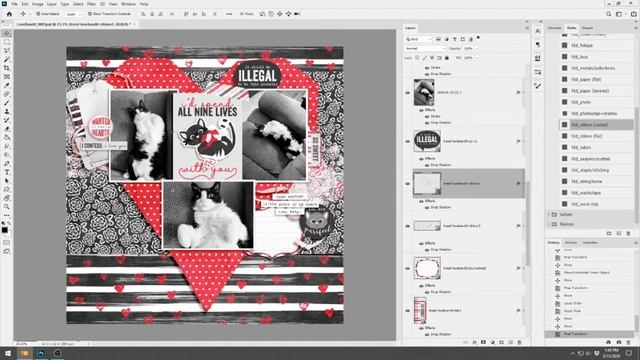Select the Eyedropper tool
This screenshot has width=640, height=360.
click(x=7, y=85)
